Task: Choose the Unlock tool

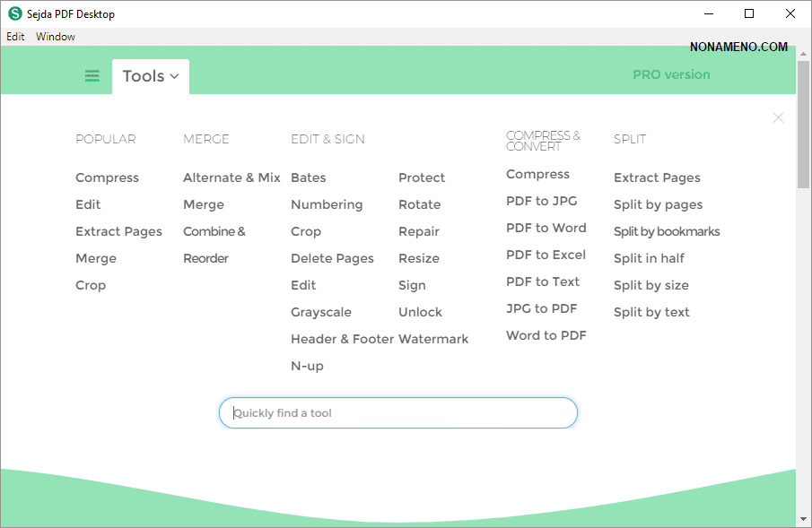Action: [420, 312]
